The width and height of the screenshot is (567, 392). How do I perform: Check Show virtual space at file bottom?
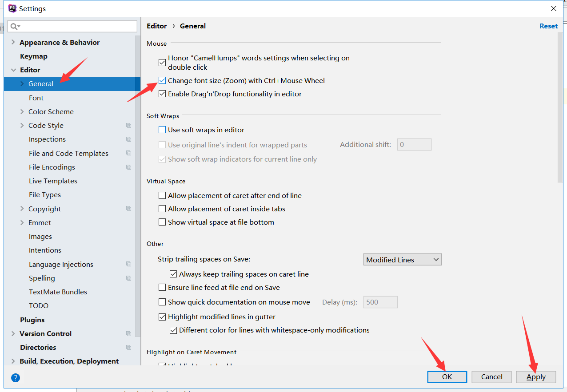click(162, 222)
